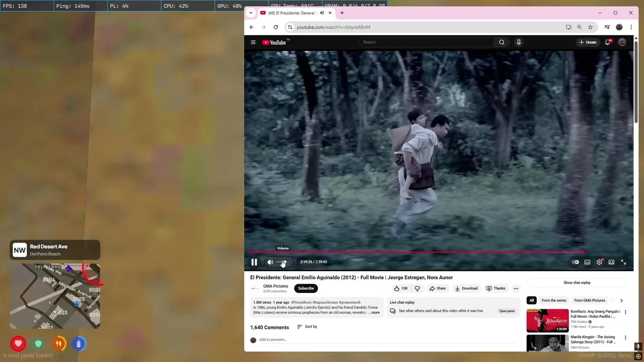Screen dimensions: 644x362
Task: Toggle subtitles/closed captions button
Action: [587, 262]
